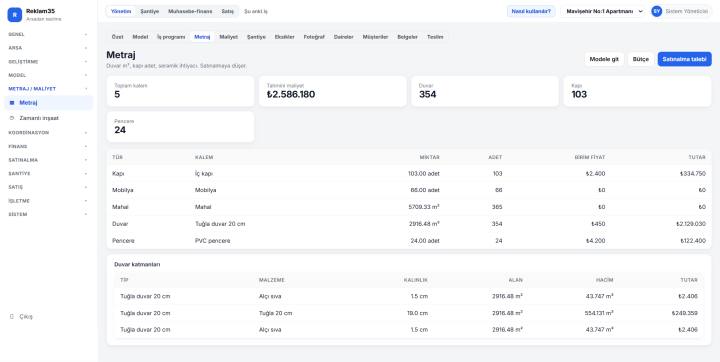Expand the SİSTEM sidebar section
This screenshot has height=362, width=720.
(x=48, y=215)
